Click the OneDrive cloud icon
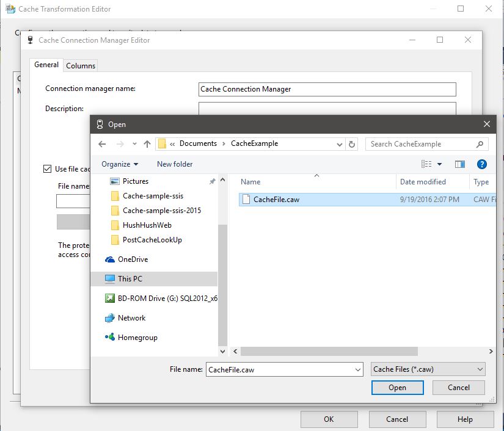The width and height of the screenshot is (504, 431). (x=110, y=259)
